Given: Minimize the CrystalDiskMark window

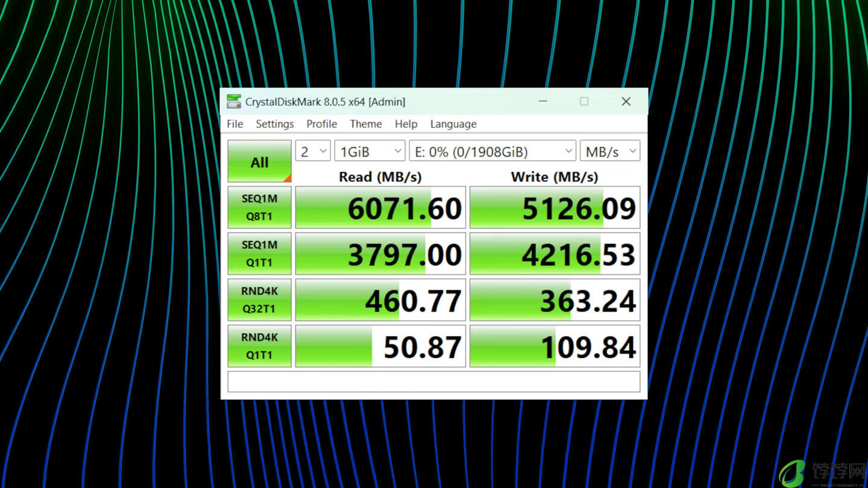Looking at the screenshot, I should (543, 101).
